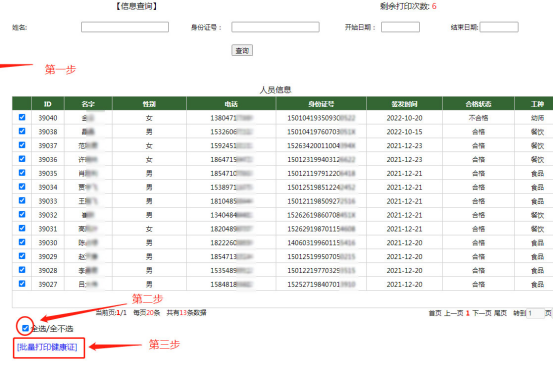Viewport: 553px width, 374px height.
Task: Click the 结束日期 end date field
Action: pyautogui.click(x=499, y=27)
